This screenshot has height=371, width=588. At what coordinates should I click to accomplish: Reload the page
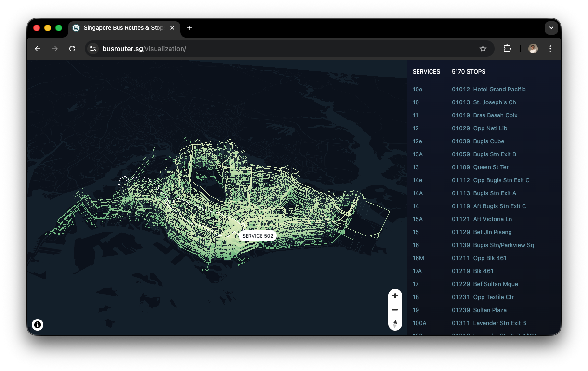72,49
